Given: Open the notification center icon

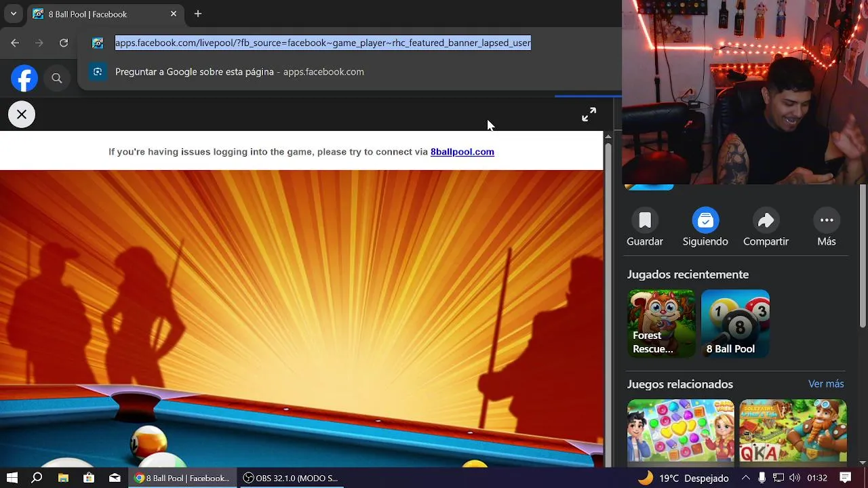Looking at the screenshot, I should pyautogui.click(x=846, y=478).
